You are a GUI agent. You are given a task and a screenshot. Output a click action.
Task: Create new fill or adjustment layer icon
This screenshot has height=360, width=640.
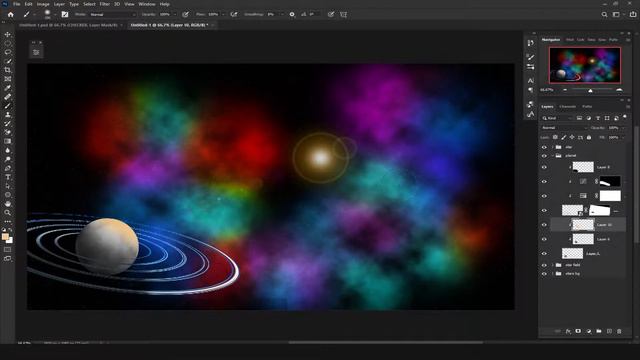click(589, 331)
